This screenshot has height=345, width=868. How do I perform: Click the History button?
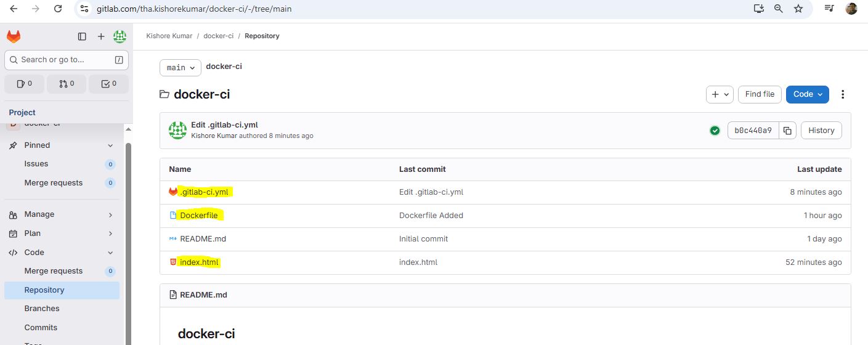point(821,131)
